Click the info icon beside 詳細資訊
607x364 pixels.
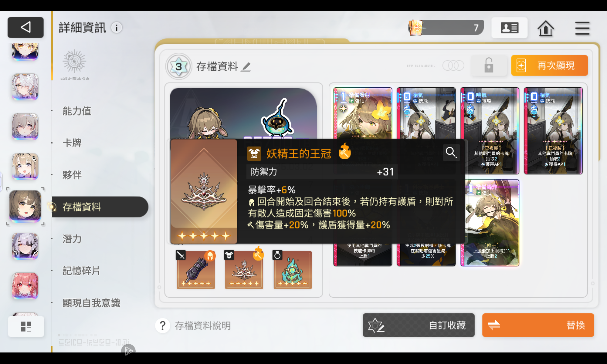click(117, 28)
